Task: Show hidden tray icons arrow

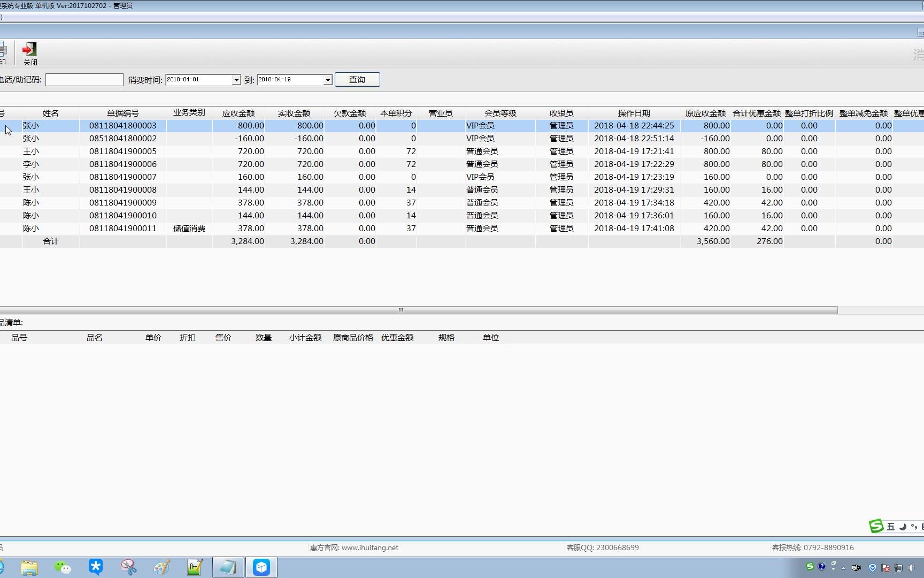Action: 844,568
